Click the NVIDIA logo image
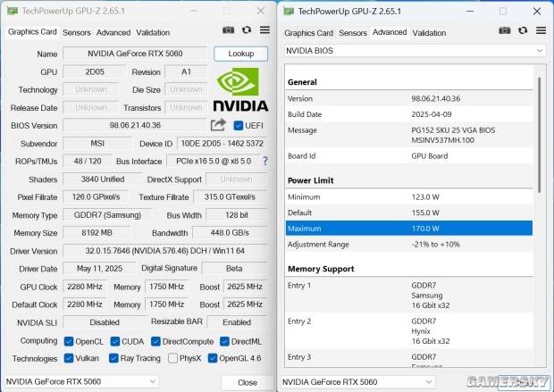Viewport: 554px width, 392px height. (x=240, y=90)
